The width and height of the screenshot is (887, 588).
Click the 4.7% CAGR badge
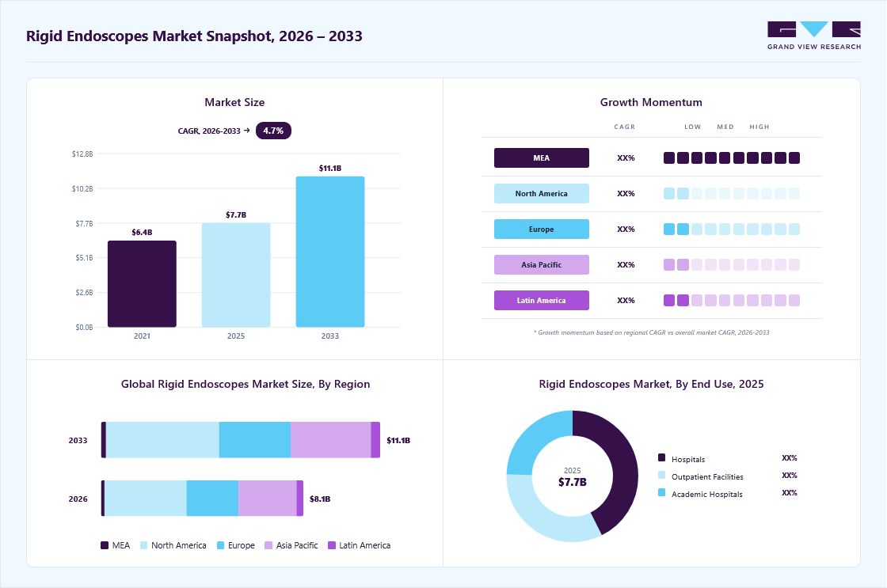click(273, 131)
